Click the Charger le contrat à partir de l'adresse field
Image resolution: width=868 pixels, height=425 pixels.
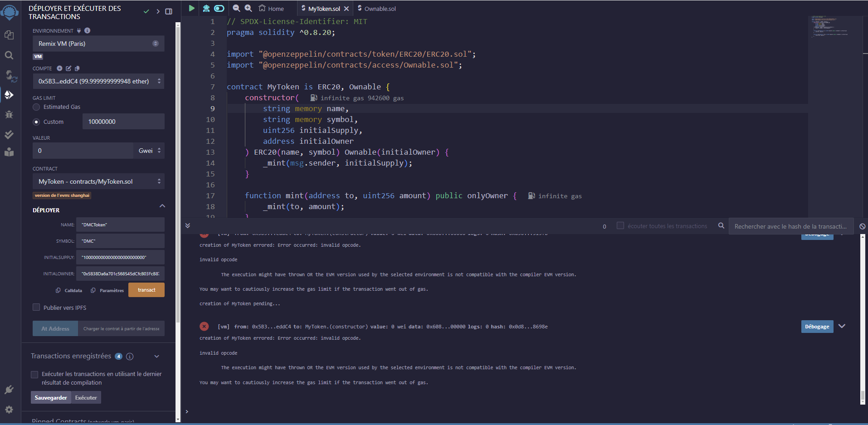pyautogui.click(x=121, y=328)
